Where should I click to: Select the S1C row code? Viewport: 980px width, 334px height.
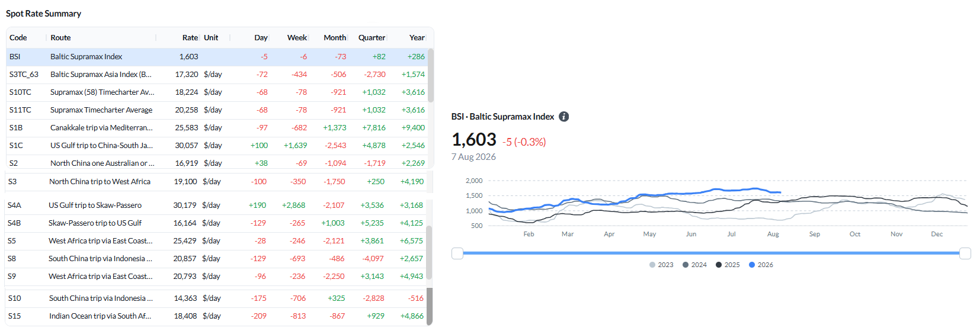[x=16, y=146]
